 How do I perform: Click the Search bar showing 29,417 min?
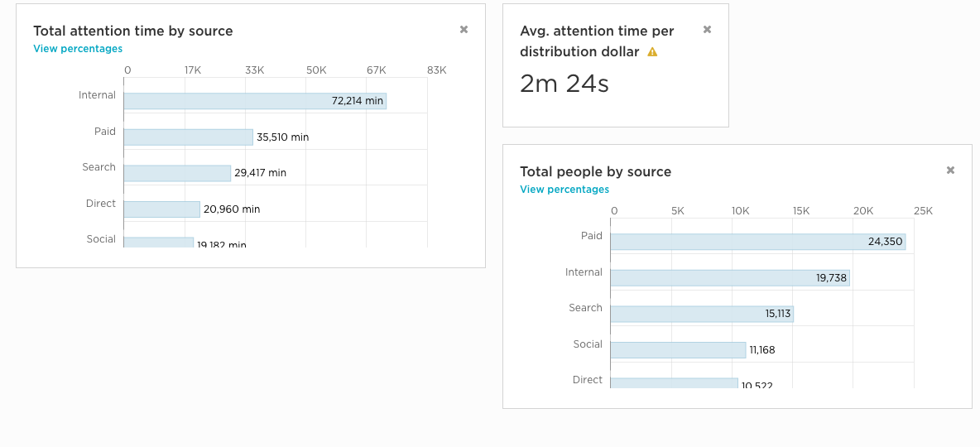point(177,173)
